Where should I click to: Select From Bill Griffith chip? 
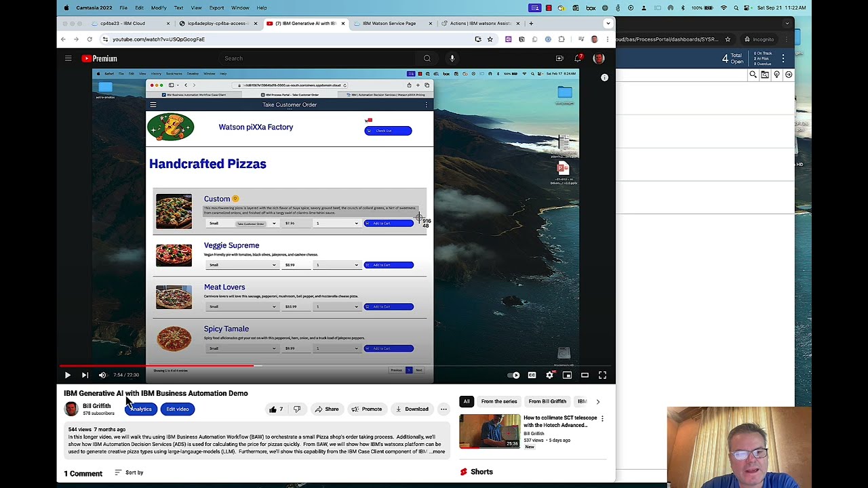coord(547,401)
